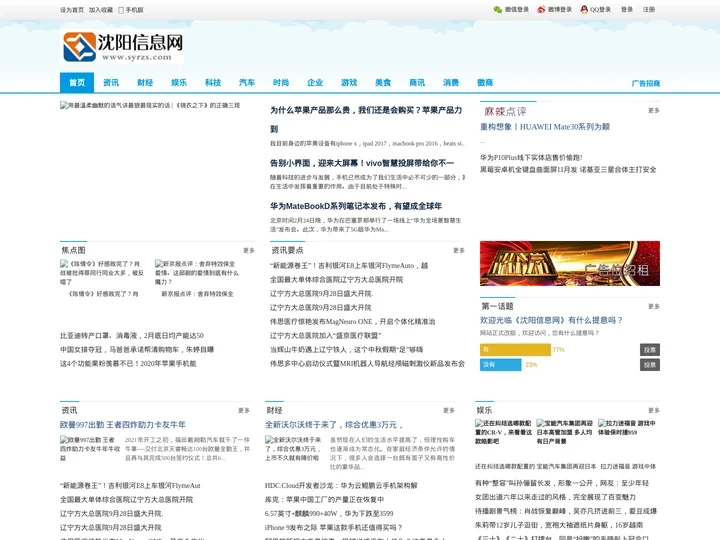Click 更多 beside 资讯要点
Screen dimensions: 720x540
point(459,250)
